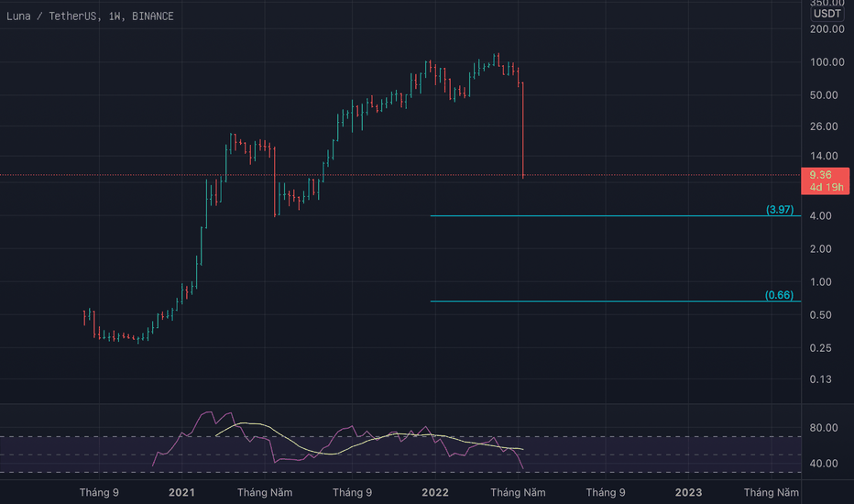Viewport: 854px width, 504px height.
Task: Click the 2021 label on time axis
Action: tap(181, 493)
